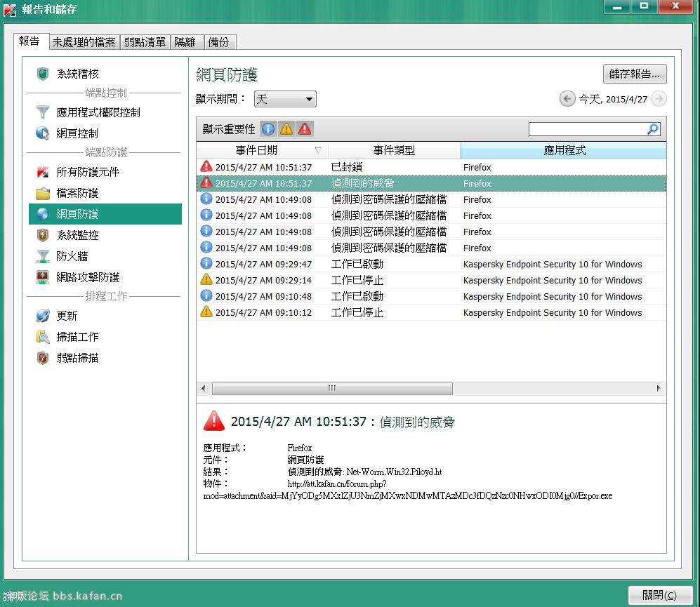Click the 弱點掃描 shield icon
700x607 pixels.
(43, 358)
